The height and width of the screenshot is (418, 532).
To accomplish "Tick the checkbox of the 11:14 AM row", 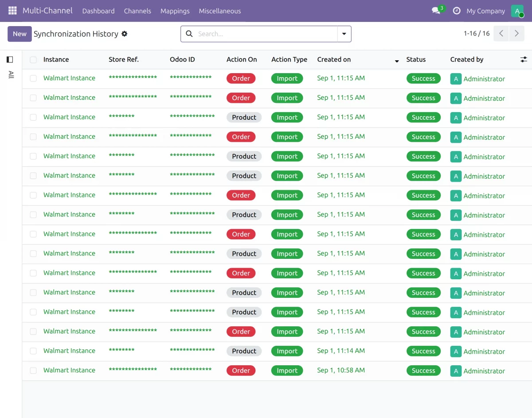I will [x=33, y=351].
